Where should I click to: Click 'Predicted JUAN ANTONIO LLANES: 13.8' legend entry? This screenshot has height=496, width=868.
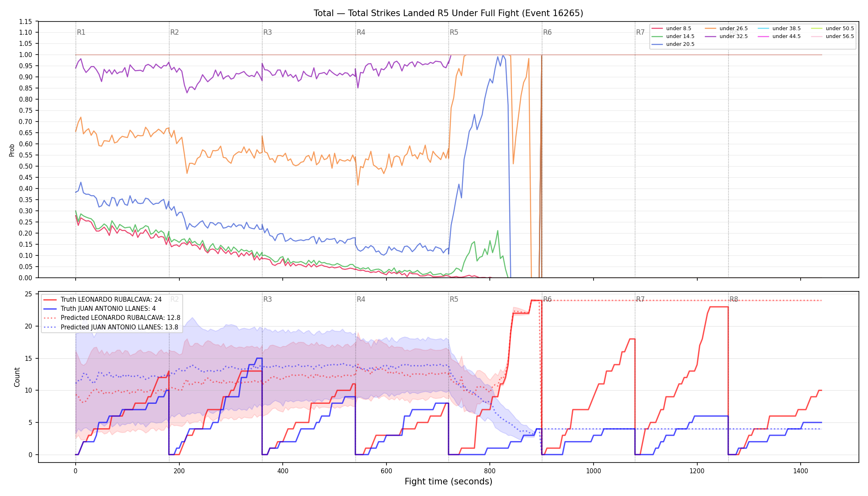(119, 327)
